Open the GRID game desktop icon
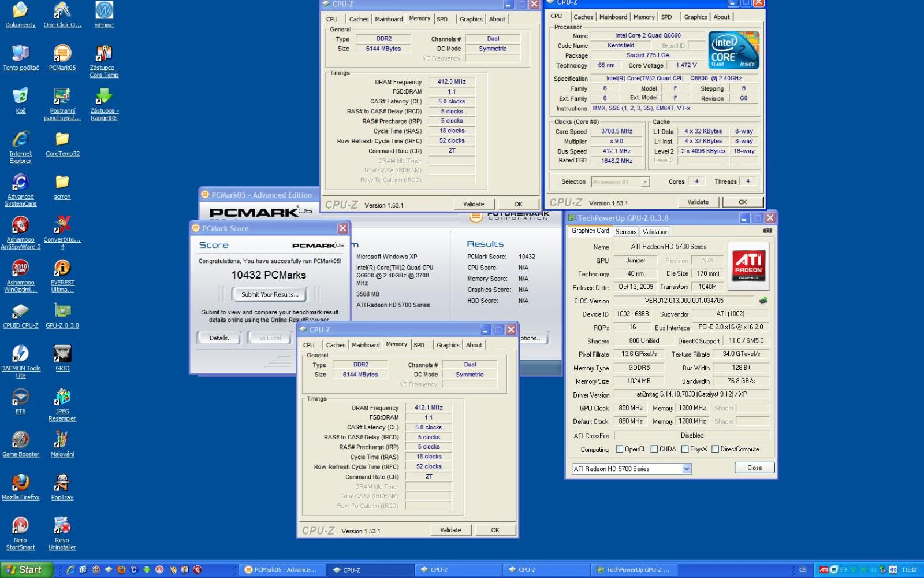This screenshot has width=924, height=578. coord(62,358)
